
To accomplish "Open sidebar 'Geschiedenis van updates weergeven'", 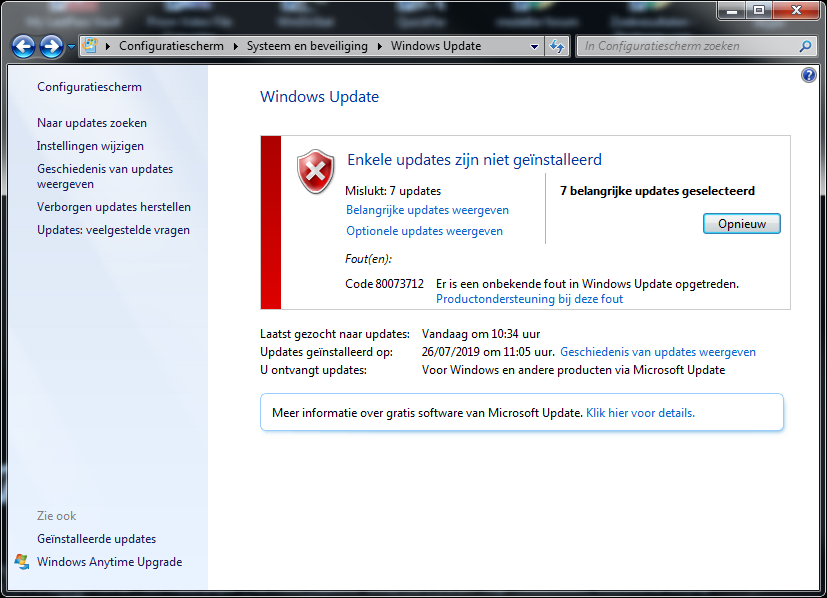I will click(105, 176).
